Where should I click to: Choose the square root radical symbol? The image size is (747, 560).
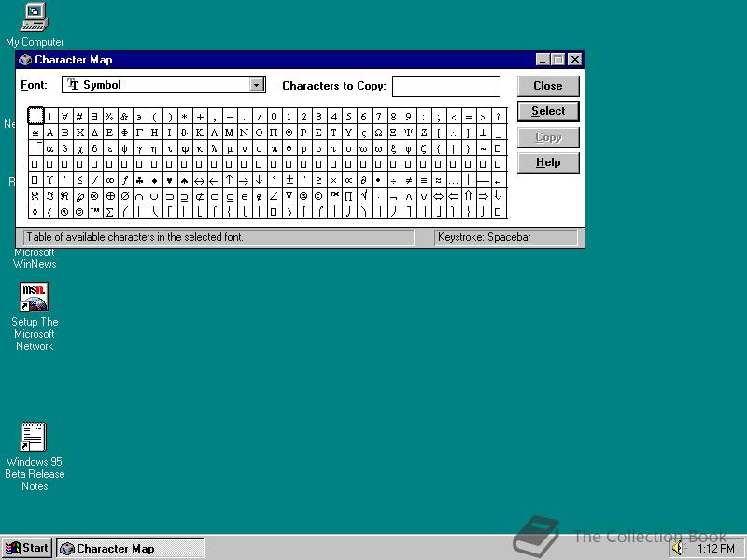(363, 196)
